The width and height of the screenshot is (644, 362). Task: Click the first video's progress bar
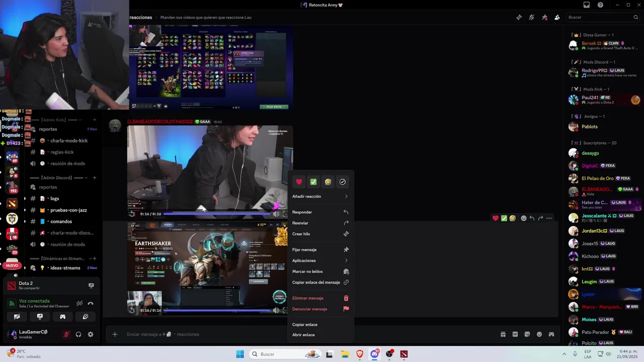pos(217,214)
